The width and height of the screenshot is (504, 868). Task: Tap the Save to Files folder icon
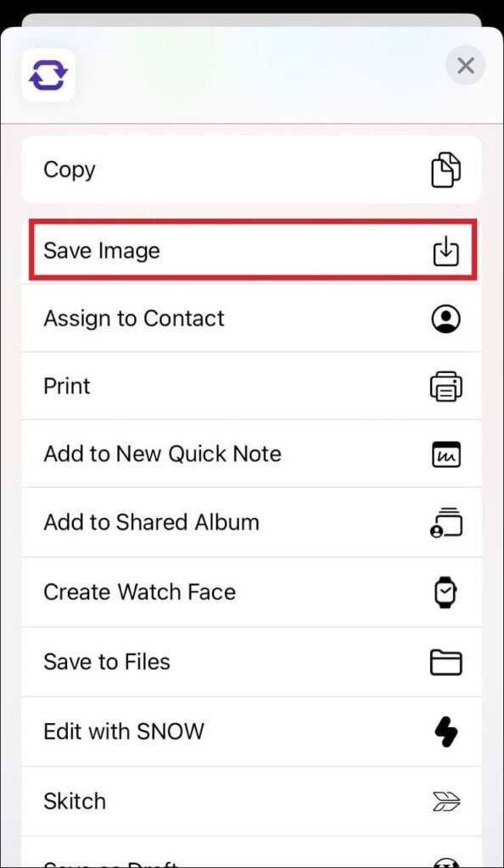coord(445,662)
